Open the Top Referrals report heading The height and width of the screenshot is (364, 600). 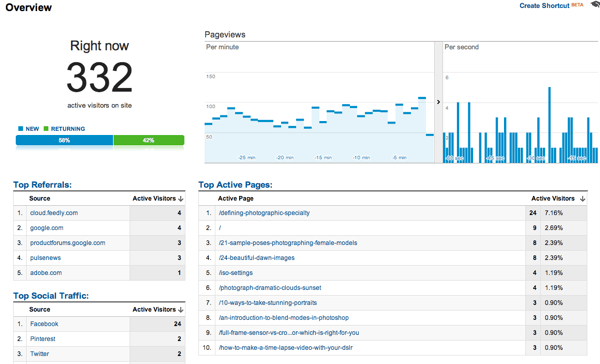pyautogui.click(x=42, y=185)
